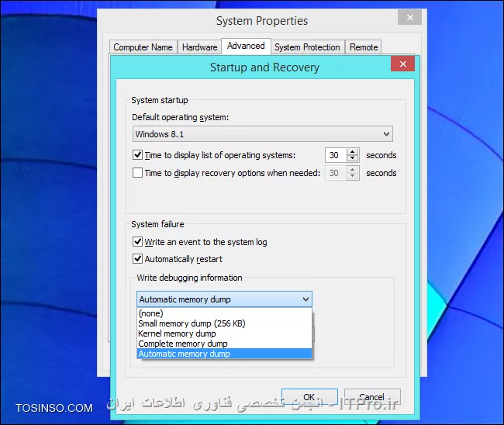Pick Complete memory dump from list

[224, 344]
